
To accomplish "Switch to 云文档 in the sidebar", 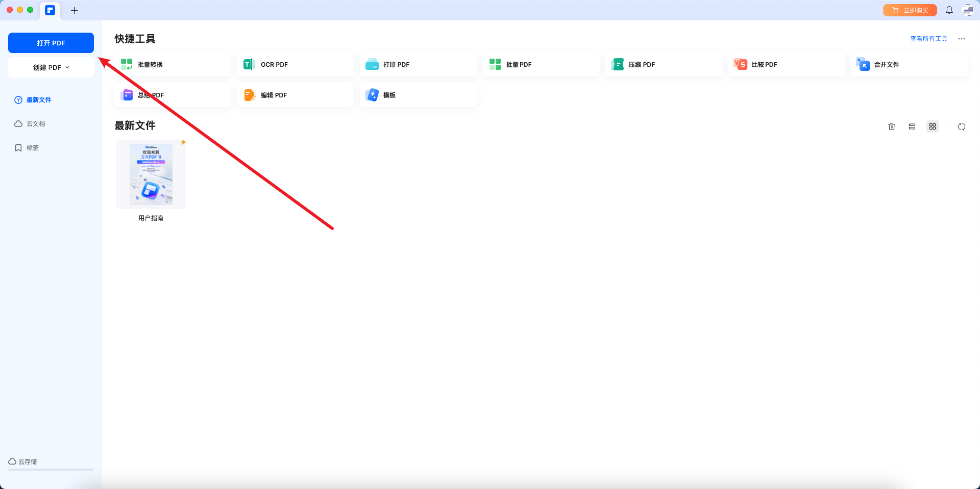I will tap(36, 124).
